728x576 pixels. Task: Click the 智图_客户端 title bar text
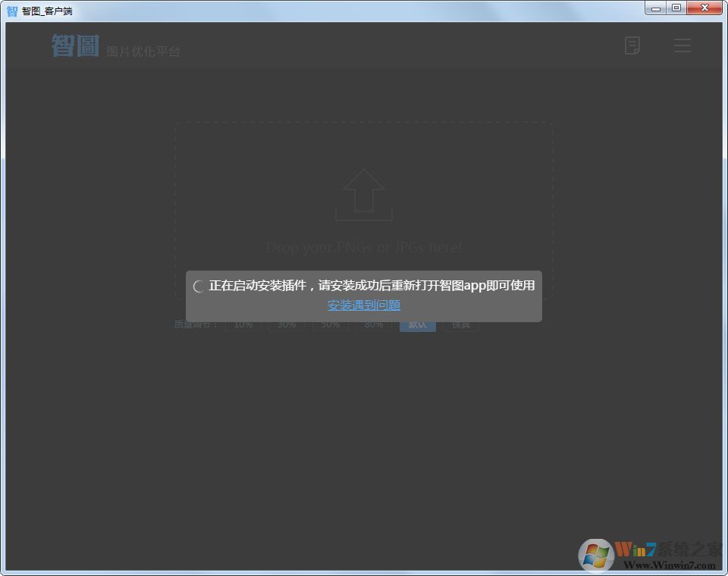pos(47,10)
